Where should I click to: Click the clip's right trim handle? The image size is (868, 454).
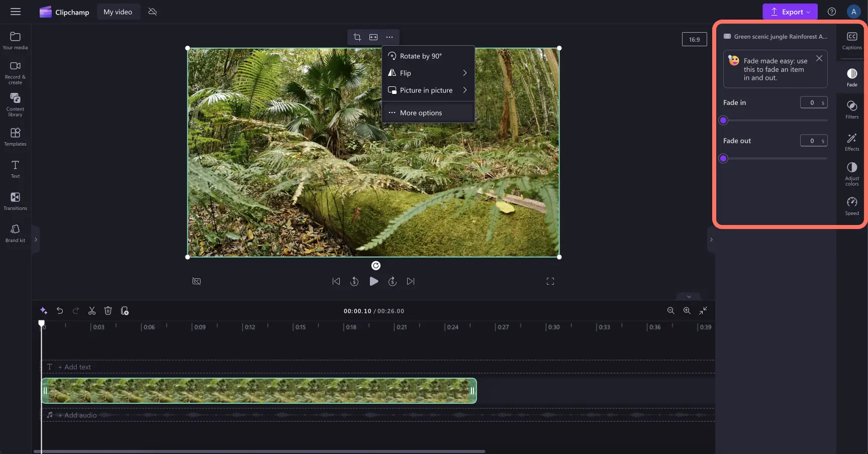click(472, 391)
